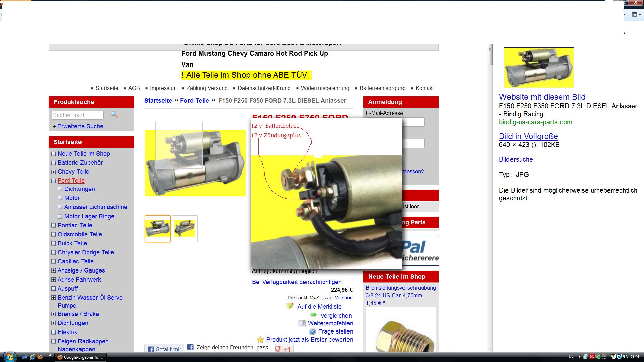Image resolution: width=644 pixels, height=362 pixels.
Task: Click the Merkliste notepad icon
Action: click(290, 306)
